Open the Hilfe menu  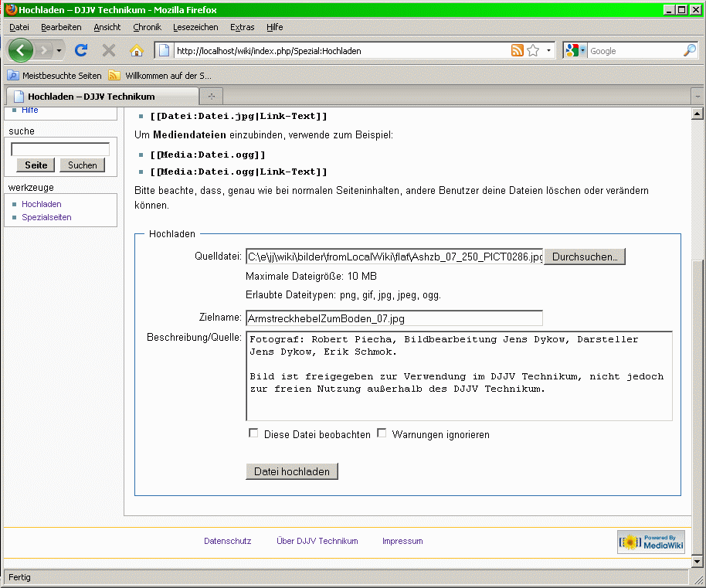coord(275,27)
